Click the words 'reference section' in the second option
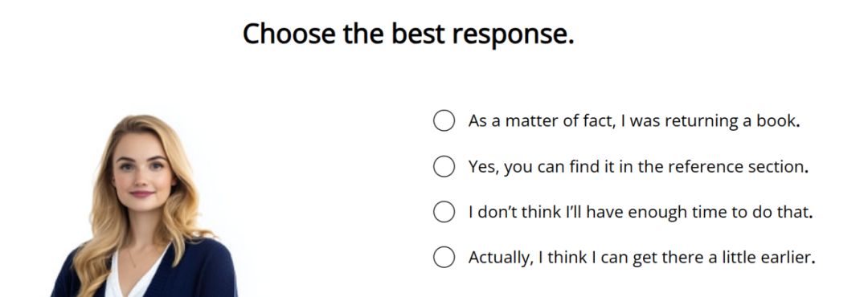Viewport: 868px width, 297px height. coord(737,167)
